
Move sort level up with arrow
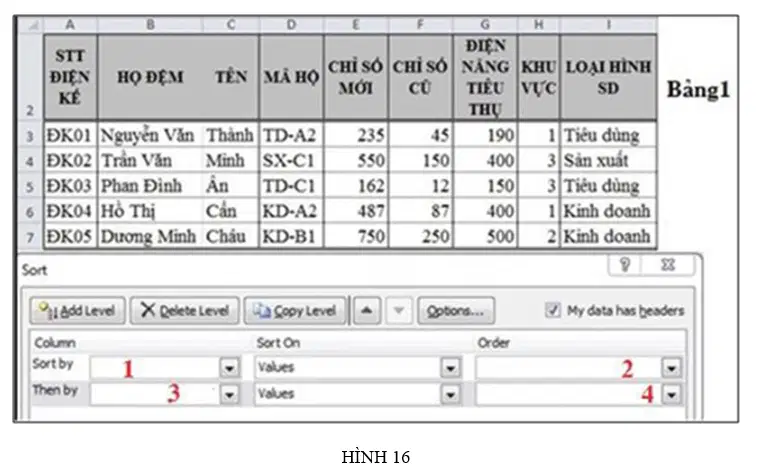point(367,311)
